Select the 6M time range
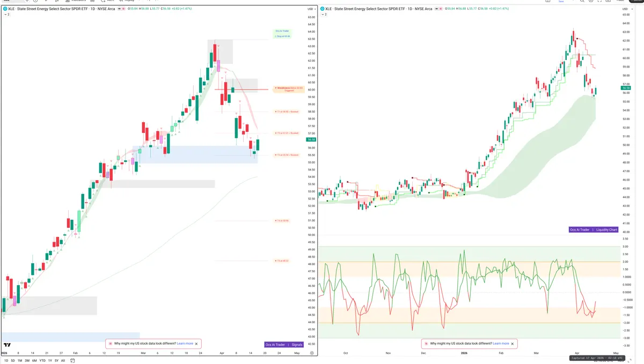This screenshot has height=364, width=644. point(34,361)
